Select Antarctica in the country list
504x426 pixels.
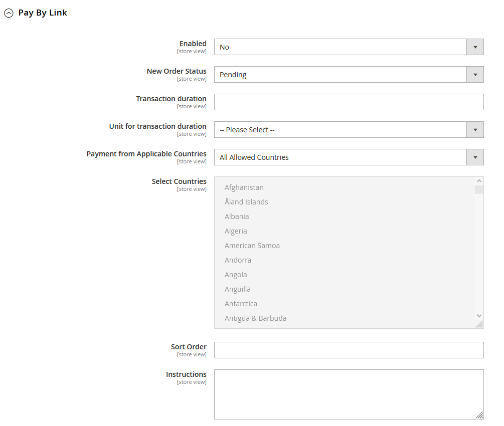pyautogui.click(x=241, y=304)
